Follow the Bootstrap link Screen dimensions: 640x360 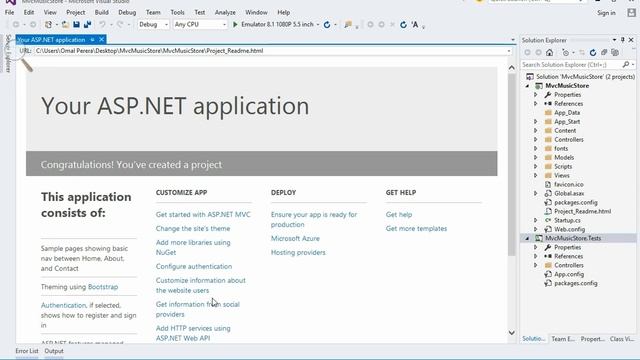103,287
